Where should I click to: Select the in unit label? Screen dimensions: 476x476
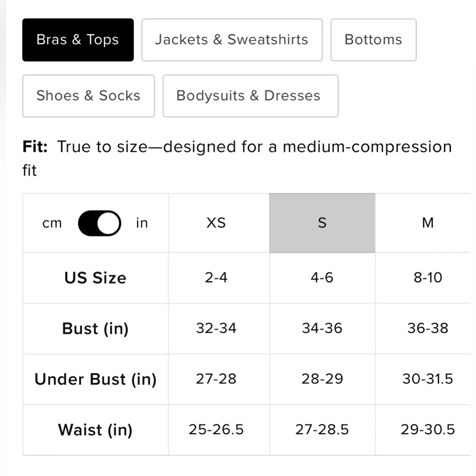point(142,223)
